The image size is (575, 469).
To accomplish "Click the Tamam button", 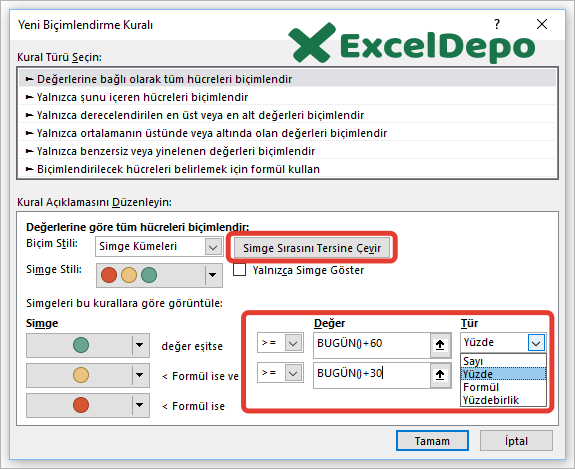I will point(432,441).
